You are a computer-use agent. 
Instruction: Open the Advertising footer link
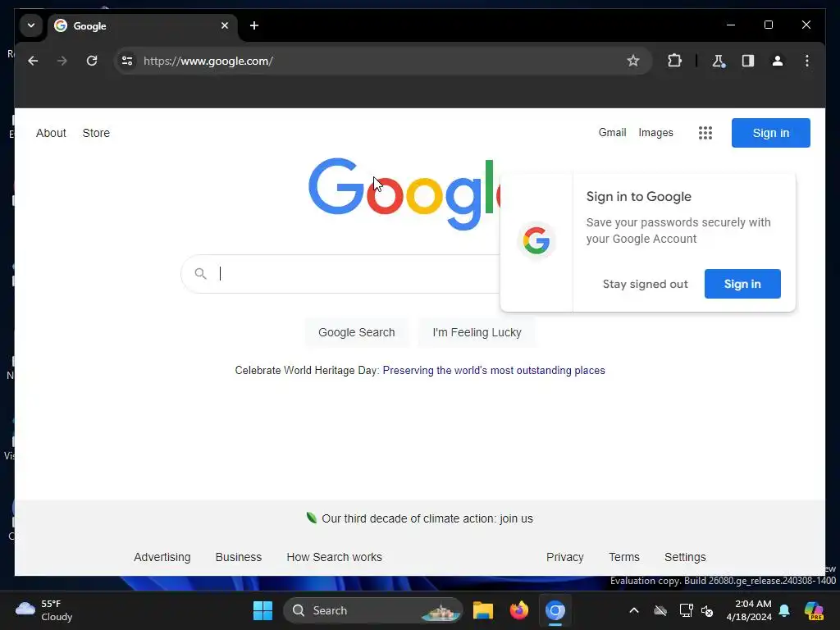pos(162,557)
